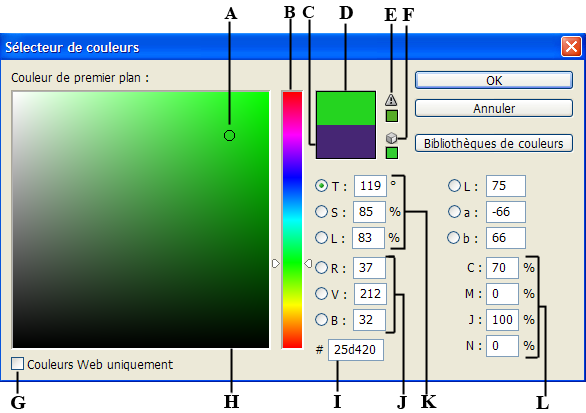Click the OK button
Viewport: 586px width, 413px height.
coord(494,80)
